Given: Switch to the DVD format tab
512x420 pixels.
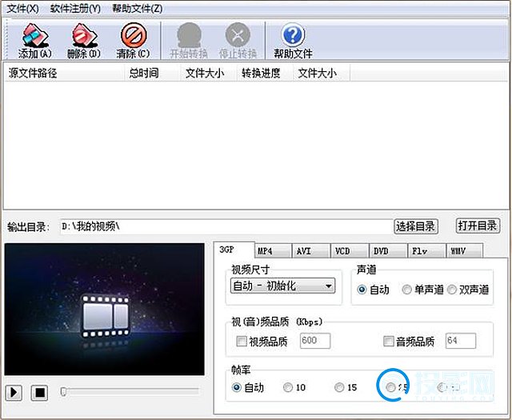Looking at the screenshot, I should pos(388,251).
